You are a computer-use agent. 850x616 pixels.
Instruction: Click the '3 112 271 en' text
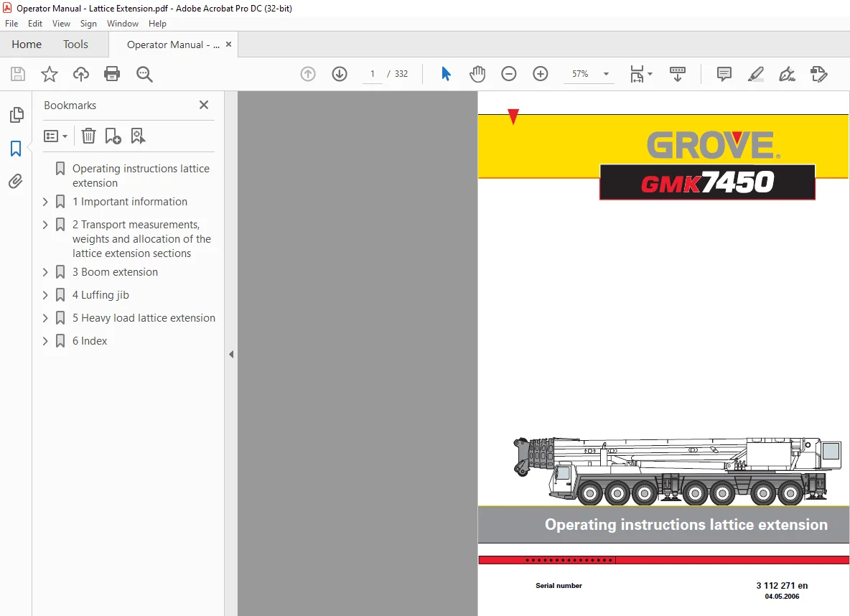[x=782, y=586]
